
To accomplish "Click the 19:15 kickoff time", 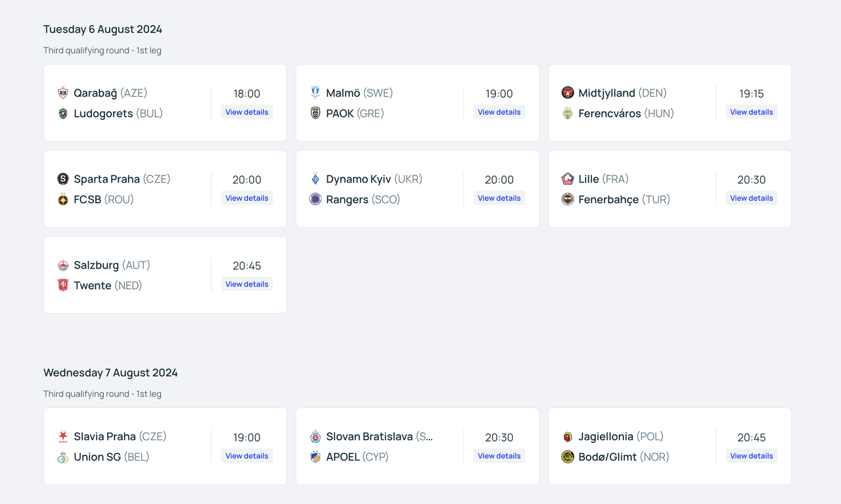I will [752, 93].
